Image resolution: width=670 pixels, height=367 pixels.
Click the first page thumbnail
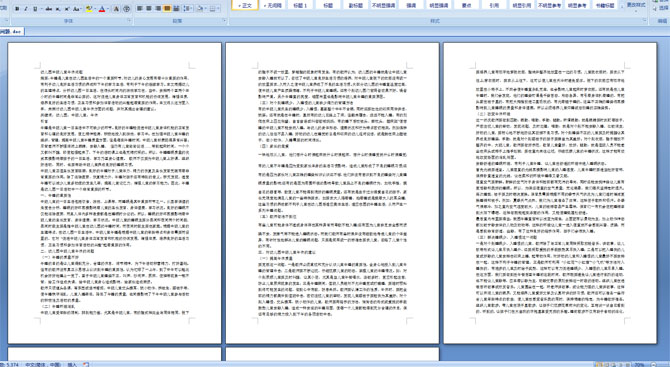pyautogui.click(x=115, y=193)
